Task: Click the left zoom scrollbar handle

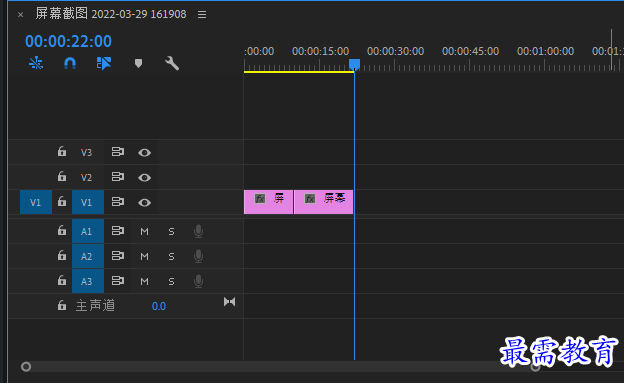Action: point(26,367)
